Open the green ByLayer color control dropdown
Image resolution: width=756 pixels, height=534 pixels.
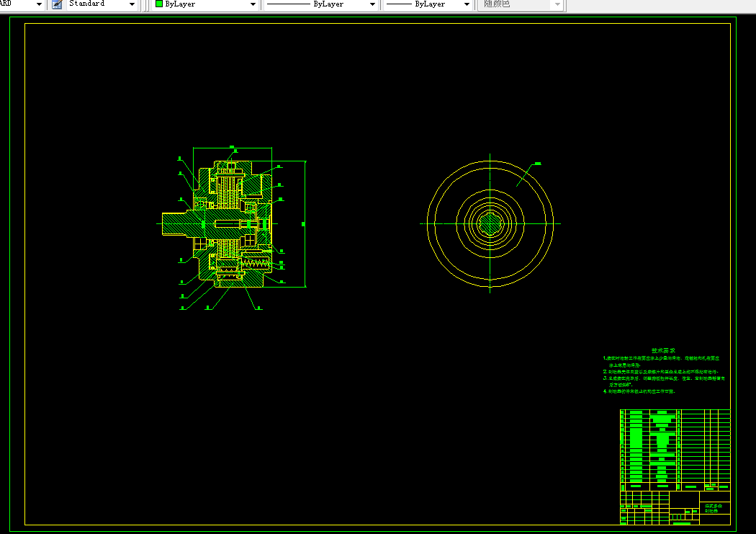click(x=205, y=4)
